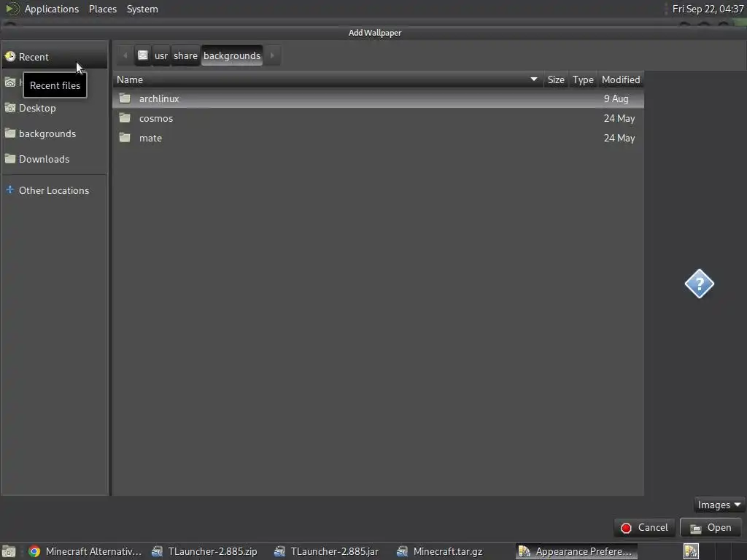Viewport: 747px width, 560px height.
Task: Select the cosmos folder row
Action: 379,119
